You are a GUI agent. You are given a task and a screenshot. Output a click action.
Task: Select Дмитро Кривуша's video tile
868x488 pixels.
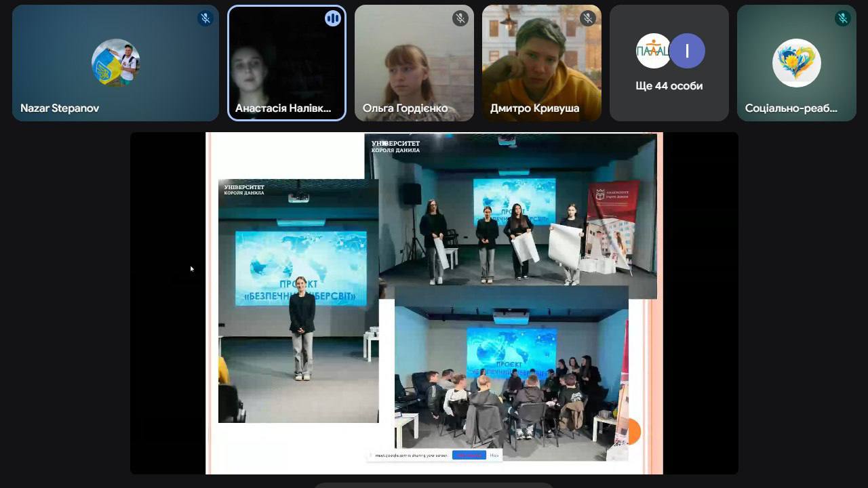[541, 64]
